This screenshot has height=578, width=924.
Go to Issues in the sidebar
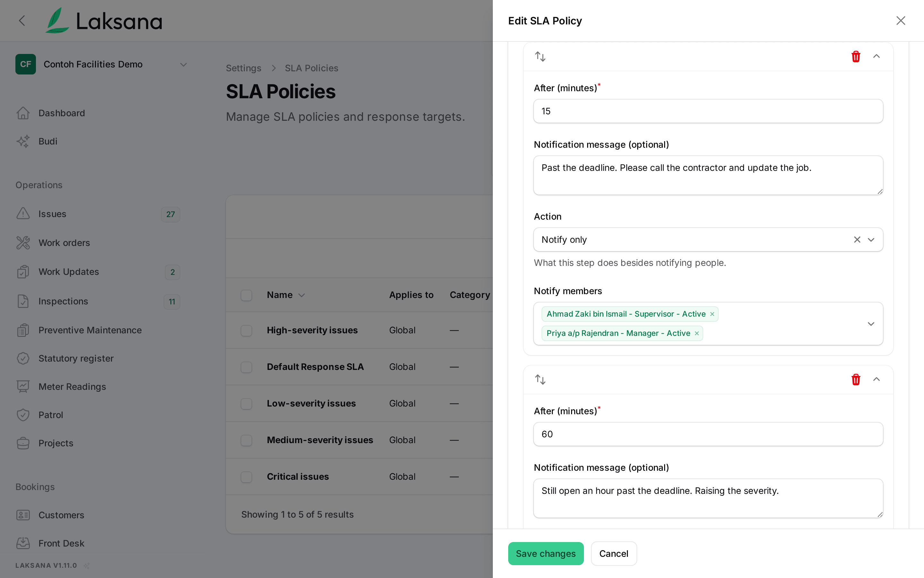click(52, 214)
